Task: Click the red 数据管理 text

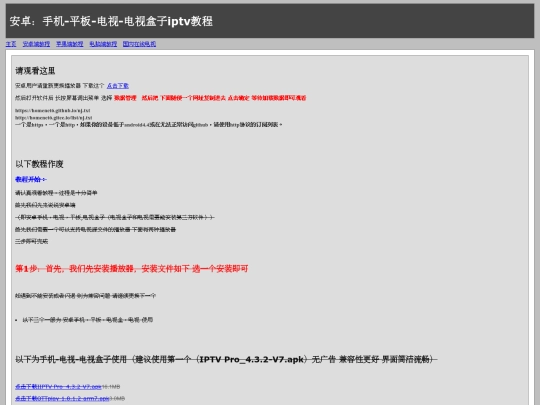Action: [x=125, y=98]
